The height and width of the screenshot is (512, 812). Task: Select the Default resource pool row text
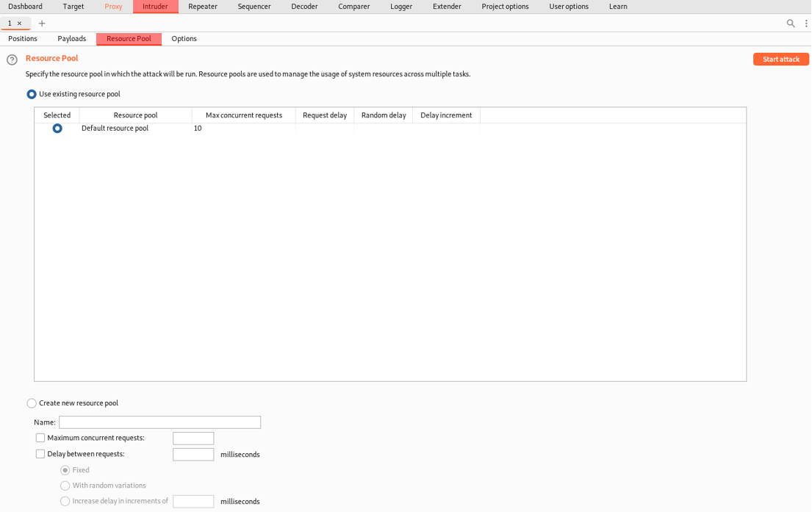coord(115,129)
